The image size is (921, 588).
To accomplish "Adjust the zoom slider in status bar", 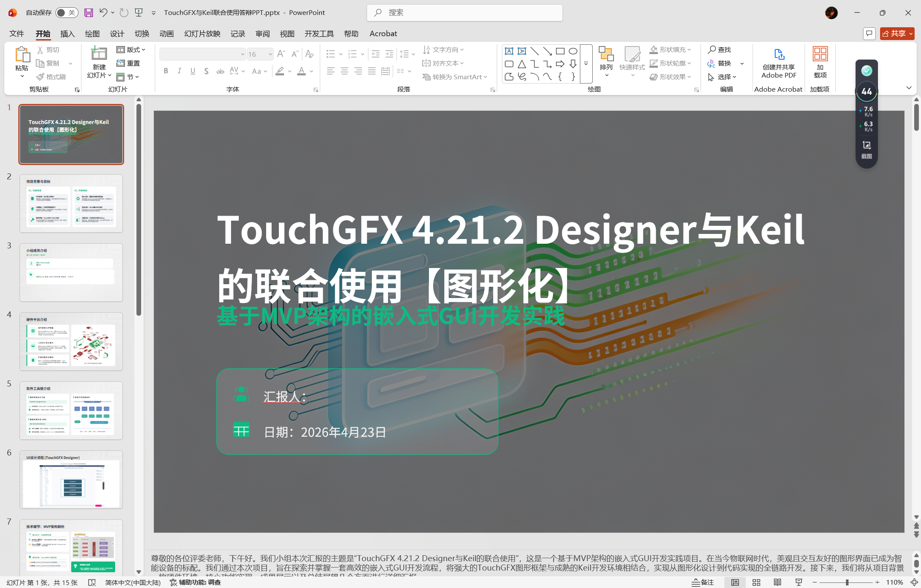I will (847, 582).
